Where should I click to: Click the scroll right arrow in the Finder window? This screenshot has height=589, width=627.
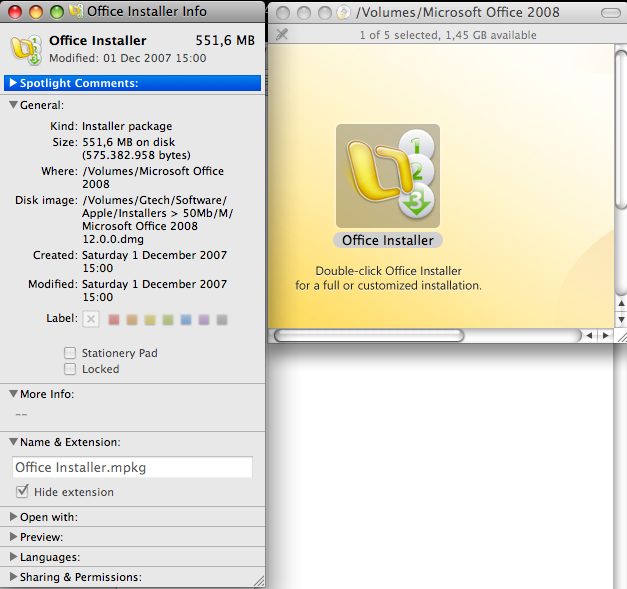click(x=605, y=335)
